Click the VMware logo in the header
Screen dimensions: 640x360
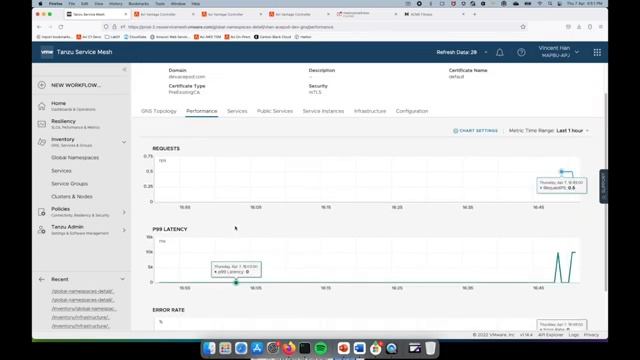tap(47, 52)
